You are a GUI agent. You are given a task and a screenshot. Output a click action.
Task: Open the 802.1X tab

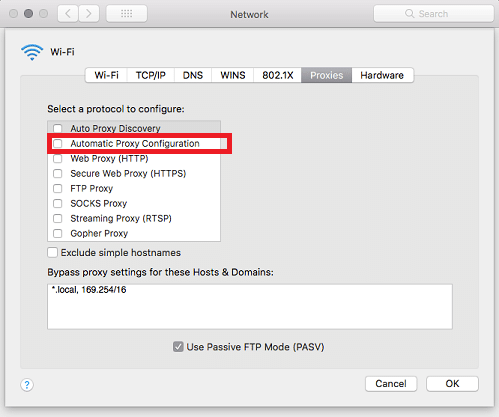(x=278, y=75)
